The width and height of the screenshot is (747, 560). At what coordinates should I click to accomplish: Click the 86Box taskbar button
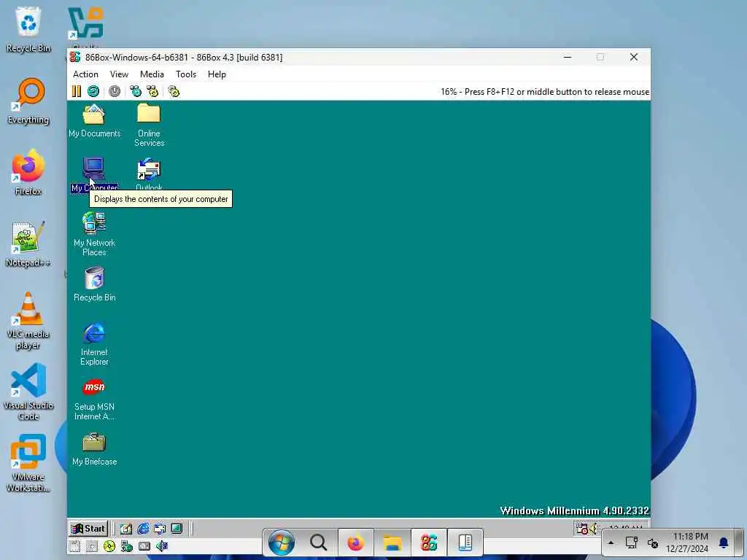coord(429,542)
